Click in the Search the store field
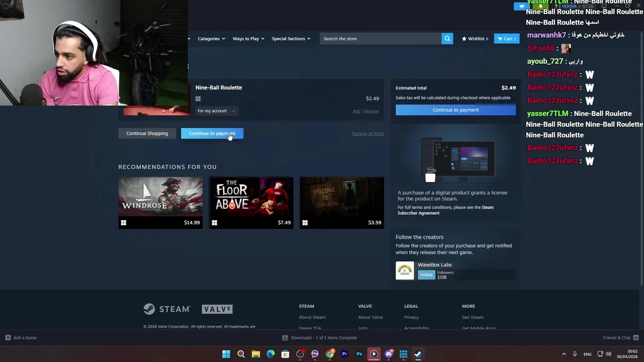This screenshot has height=362, width=644. click(x=380, y=39)
